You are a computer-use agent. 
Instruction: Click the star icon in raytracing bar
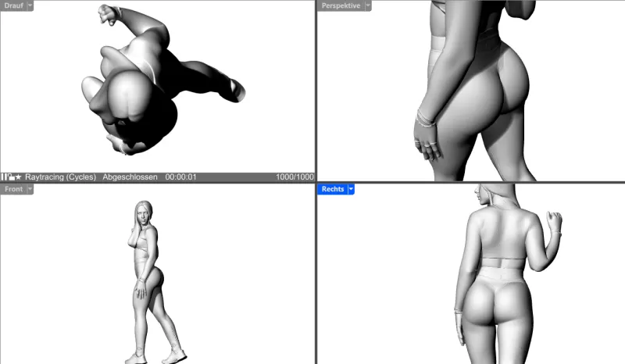point(18,177)
